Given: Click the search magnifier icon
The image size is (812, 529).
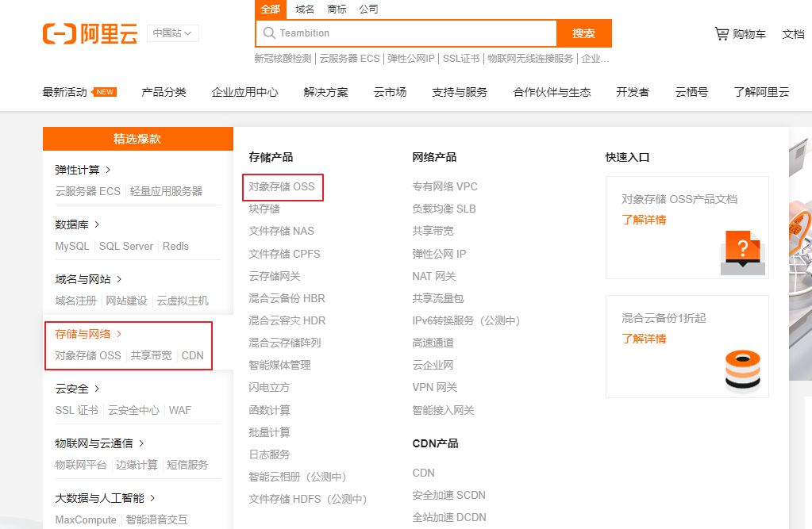Looking at the screenshot, I should [x=269, y=33].
